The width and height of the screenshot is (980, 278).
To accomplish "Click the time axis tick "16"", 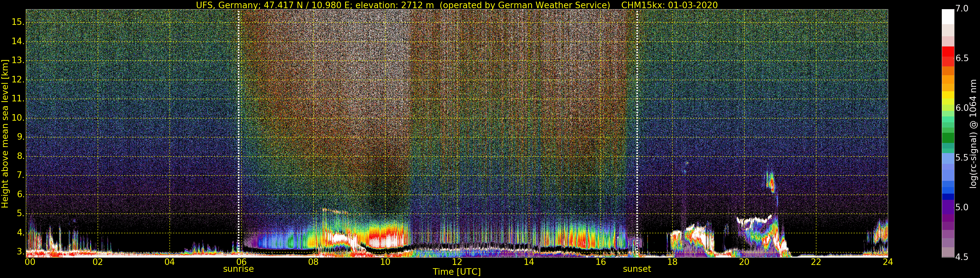I will pyautogui.click(x=601, y=262).
